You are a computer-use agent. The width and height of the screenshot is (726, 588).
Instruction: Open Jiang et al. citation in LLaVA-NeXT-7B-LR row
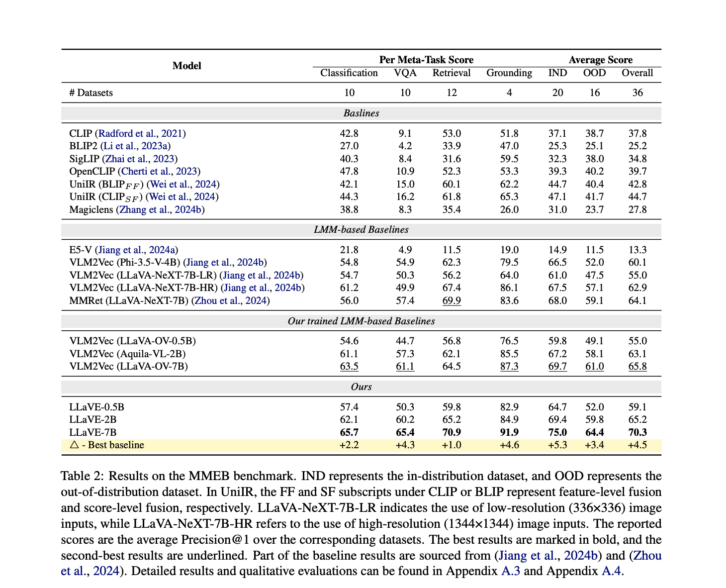tap(262, 275)
